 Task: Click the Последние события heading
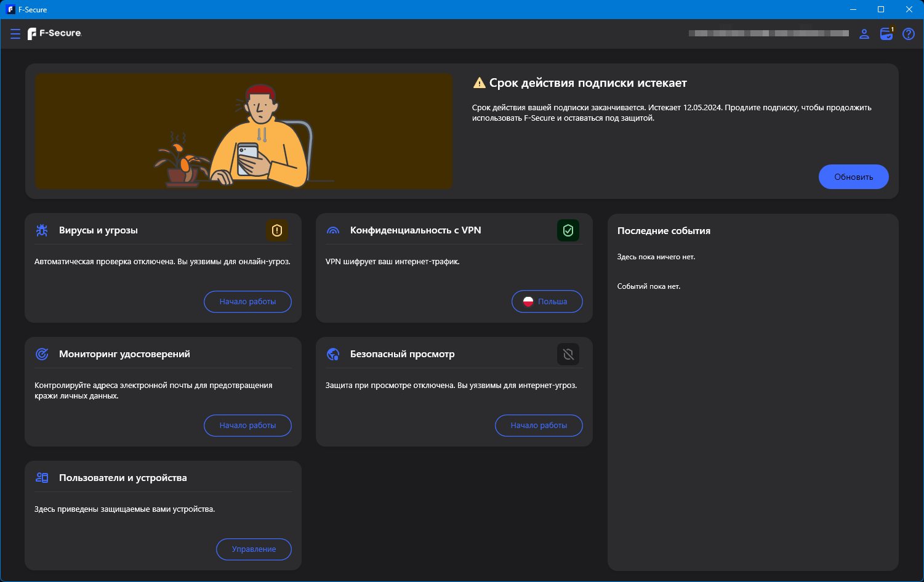664,231
